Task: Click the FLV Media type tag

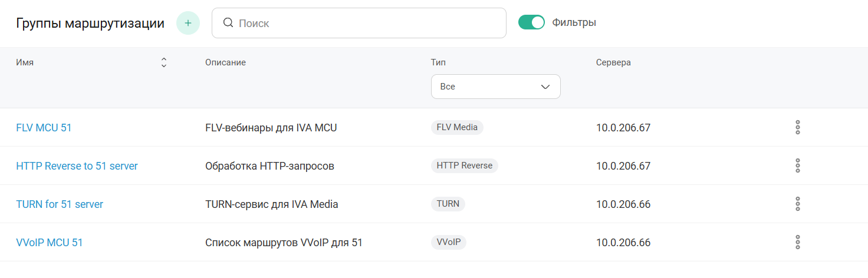Action: (457, 127)
